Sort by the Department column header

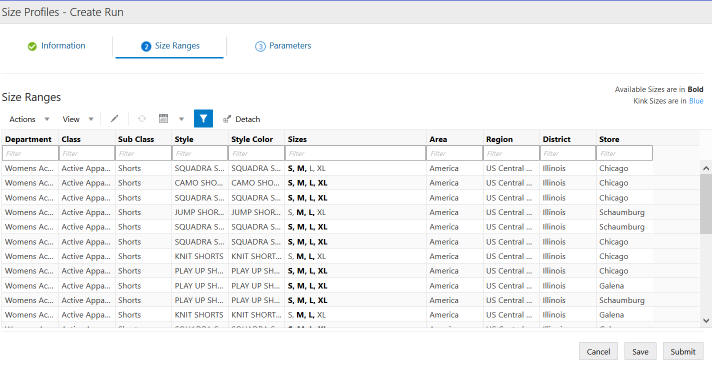(28, 139)
